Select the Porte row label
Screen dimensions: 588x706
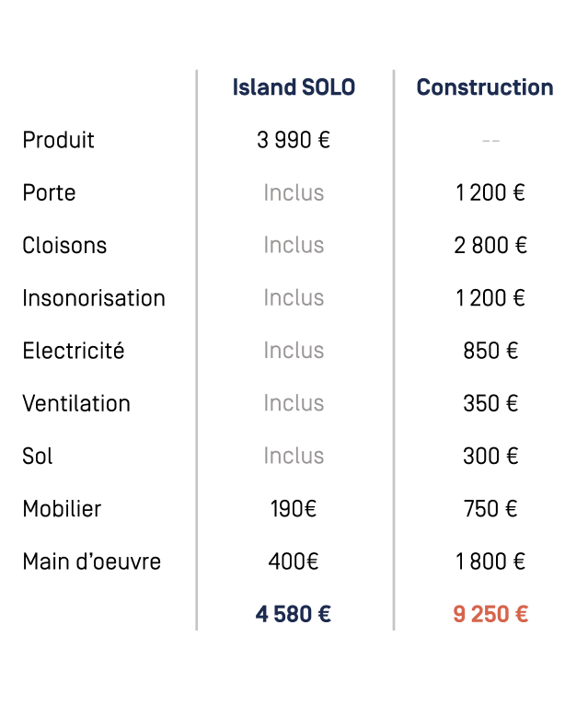pos(49,192)
